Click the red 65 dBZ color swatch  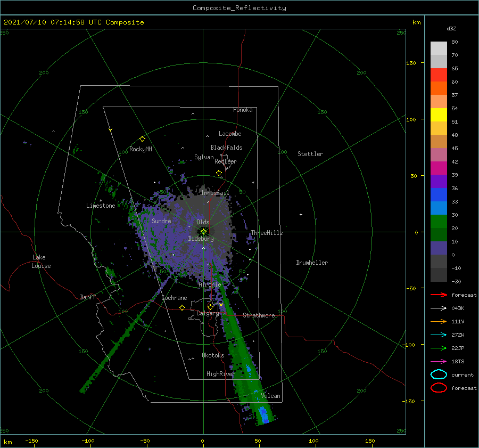439,75
